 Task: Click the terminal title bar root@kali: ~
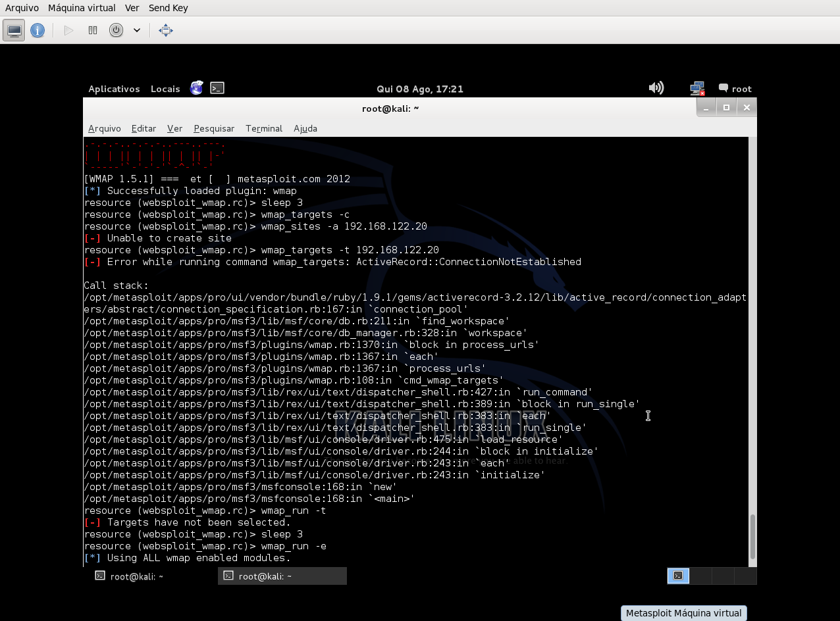(x=390, y=109)
